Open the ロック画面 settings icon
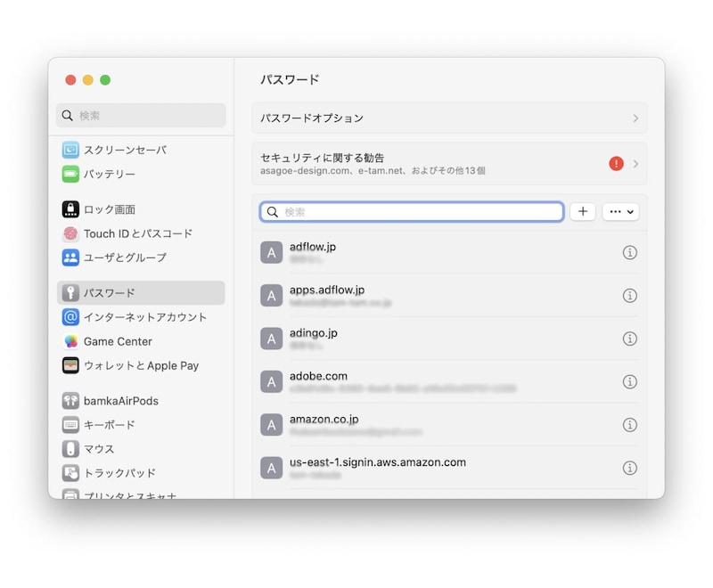Viewport: 713px width, 588px height. 72,209
